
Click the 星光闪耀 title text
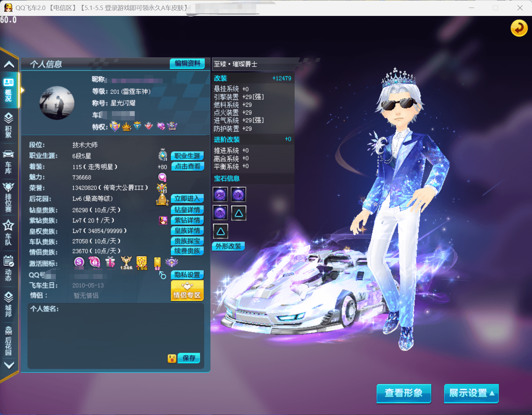[123, 103]
